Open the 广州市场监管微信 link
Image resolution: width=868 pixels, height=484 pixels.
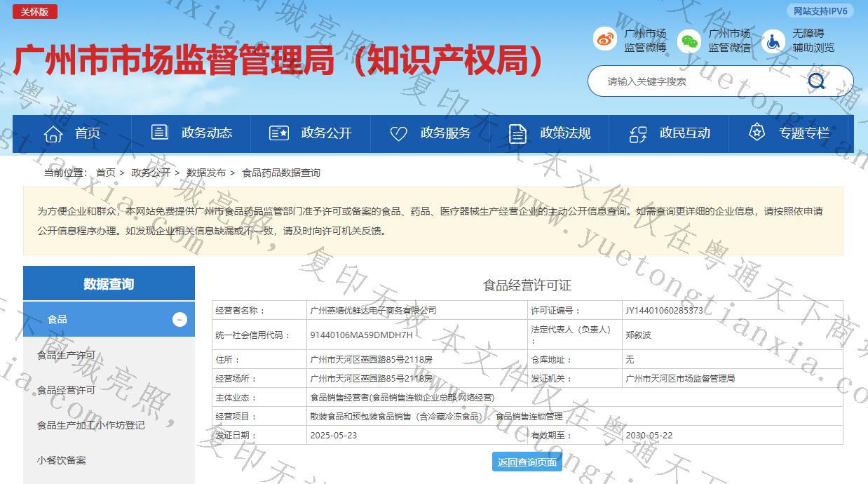(x=729, y=41)
